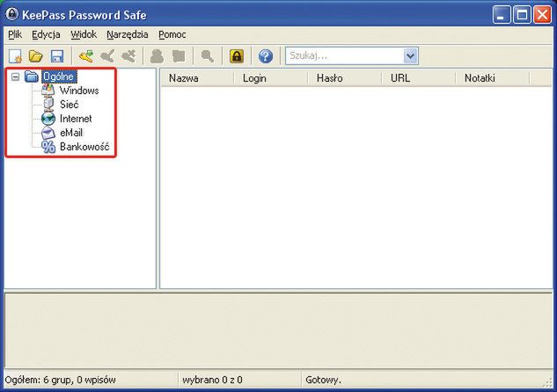Close the KeePass Password Safe window
This screenshot has width=557, height=392.
(x=542, y=15)
